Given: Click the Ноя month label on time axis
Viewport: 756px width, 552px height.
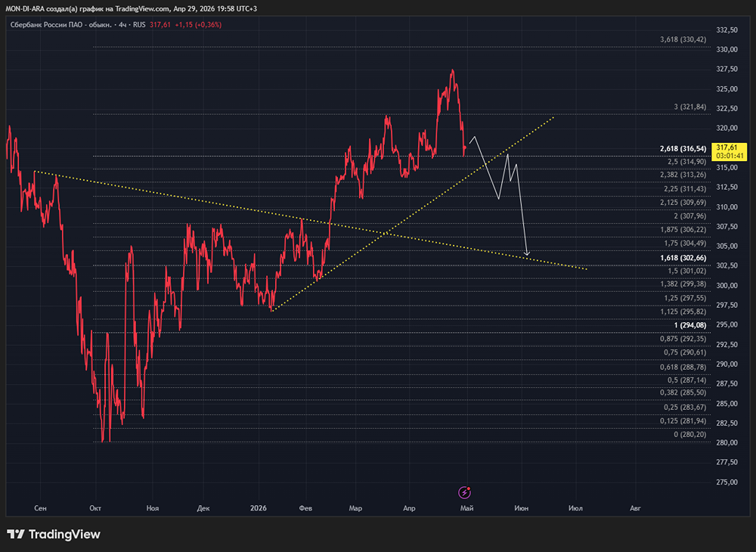Looking at the screenshot, I should (153, 508).
